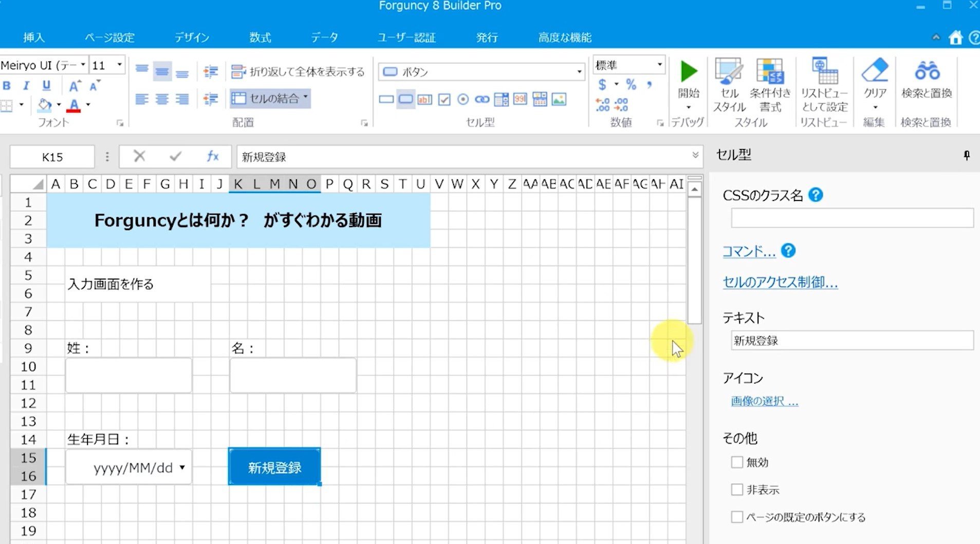Align text to the right
Screen dimensions: 980x544
pos(182,99)
